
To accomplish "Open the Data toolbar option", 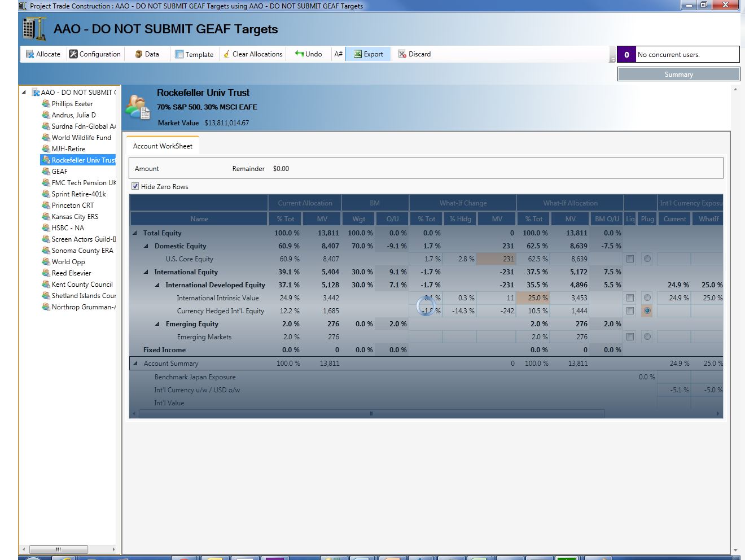I will coord(147,54).
